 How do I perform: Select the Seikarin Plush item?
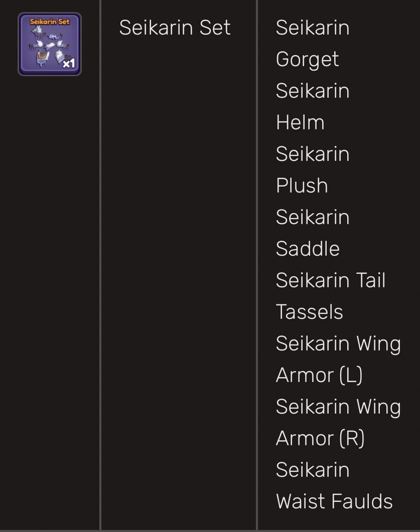312,169
